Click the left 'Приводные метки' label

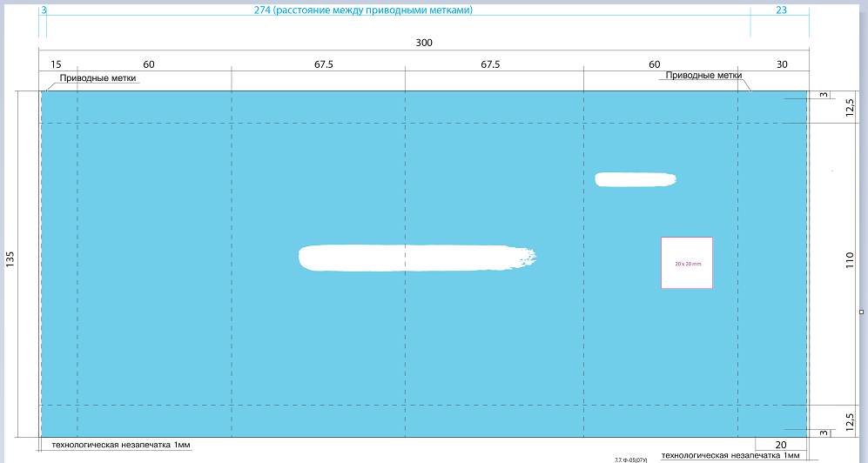(x=98, y=78)
